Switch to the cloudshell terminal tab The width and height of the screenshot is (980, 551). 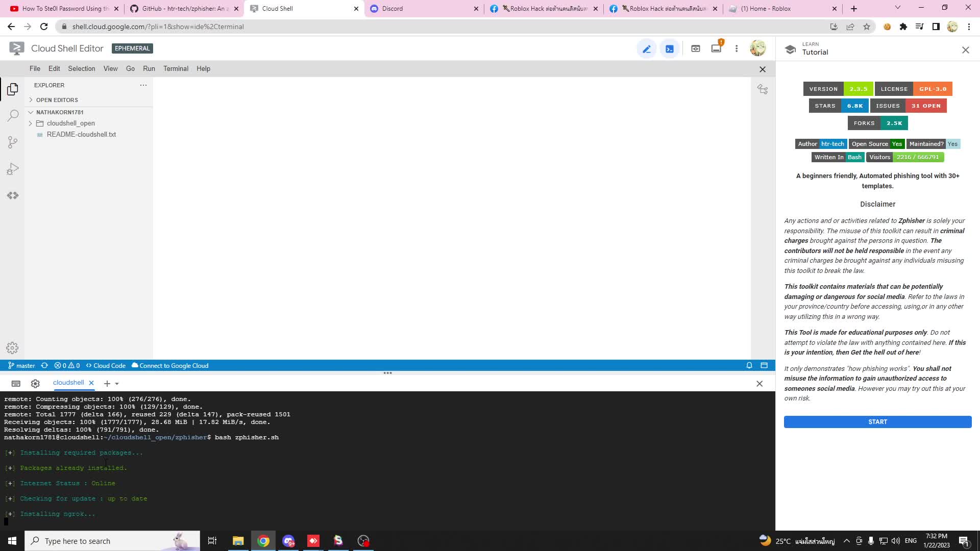coord(68,383)
